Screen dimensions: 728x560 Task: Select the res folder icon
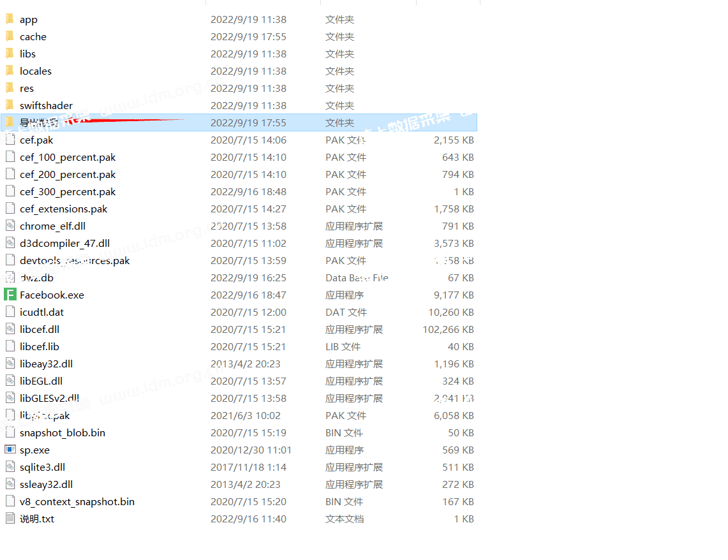10,87
